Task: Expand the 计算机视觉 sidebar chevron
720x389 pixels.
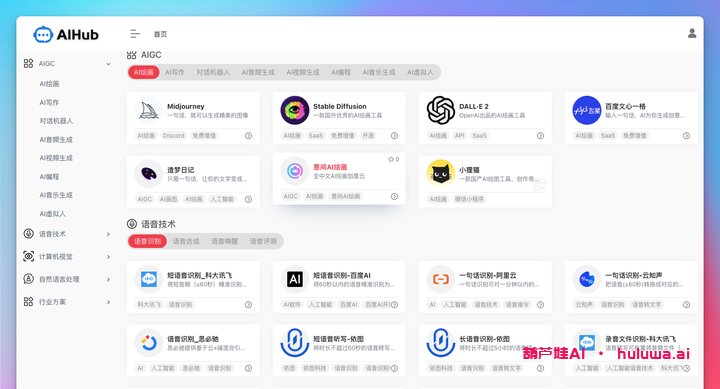Action: tap(108, 257)
